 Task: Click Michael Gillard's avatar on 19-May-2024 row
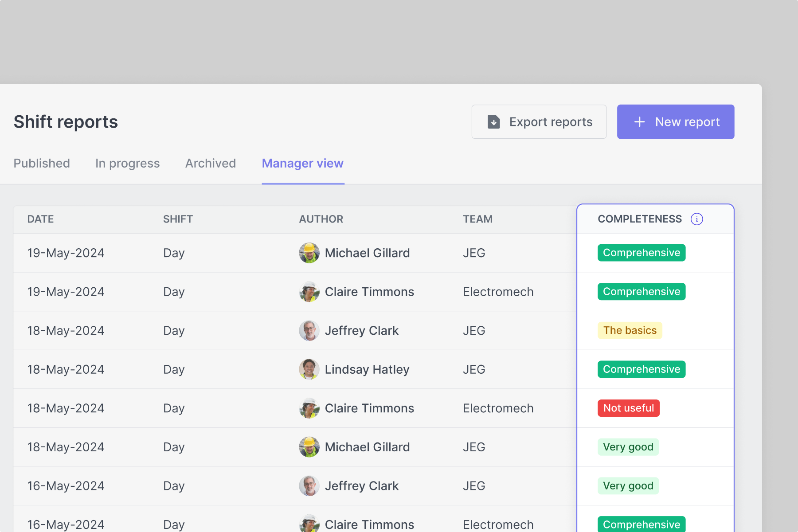click(x=309, y=253)
